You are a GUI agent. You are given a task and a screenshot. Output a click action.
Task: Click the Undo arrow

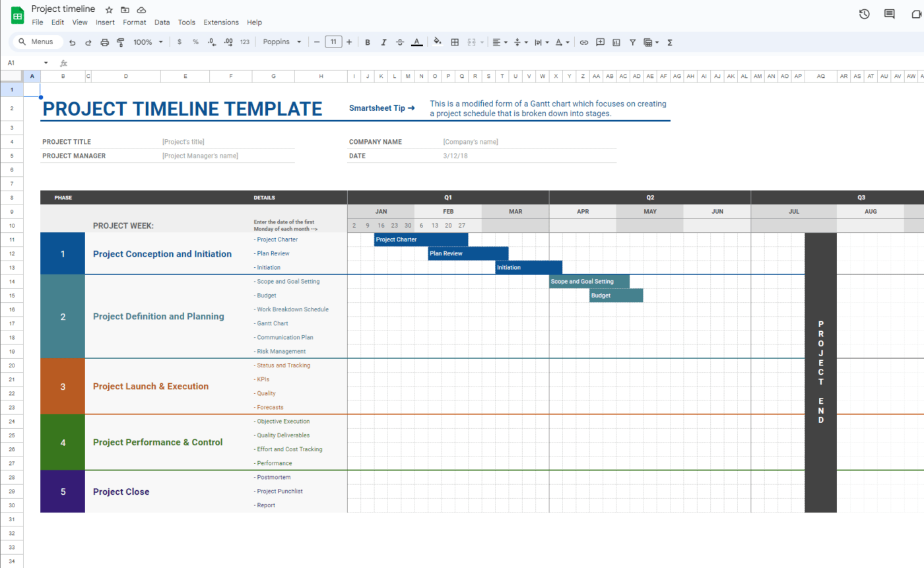[x=73, y=42]
